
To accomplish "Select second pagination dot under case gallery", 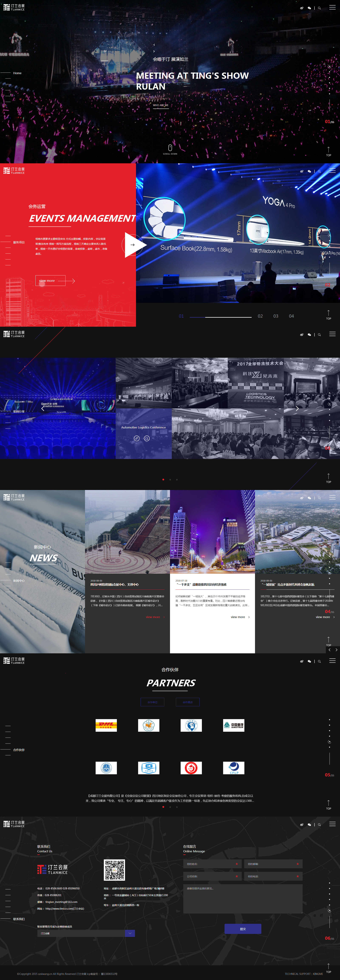I will [170, 479].
